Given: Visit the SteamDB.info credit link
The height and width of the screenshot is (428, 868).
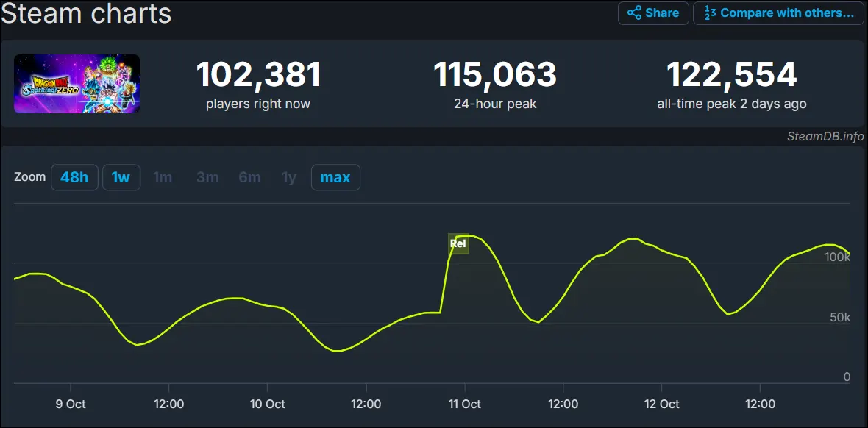Looking at the screenshot, I should [x=825, y=136].
